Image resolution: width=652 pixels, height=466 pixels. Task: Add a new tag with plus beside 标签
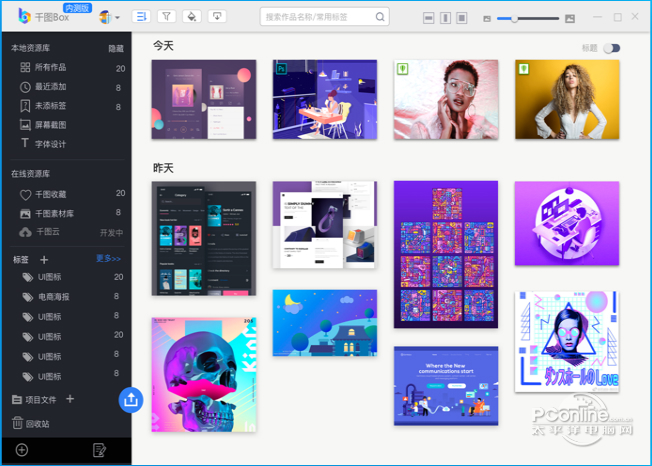(x=44, y=260)
